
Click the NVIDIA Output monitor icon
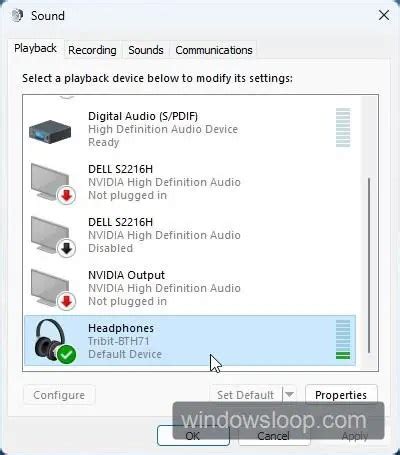click(x=53, y=289)
